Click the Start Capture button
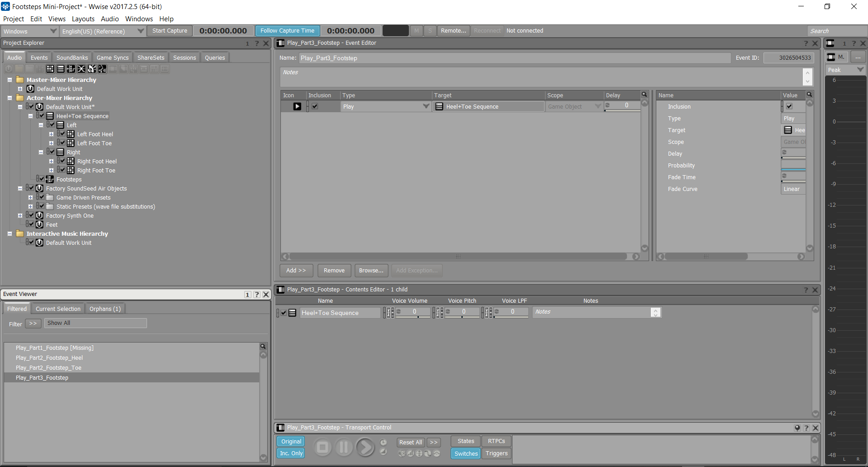Viewport: 868px width, 467px height. [x=170, y=31]
